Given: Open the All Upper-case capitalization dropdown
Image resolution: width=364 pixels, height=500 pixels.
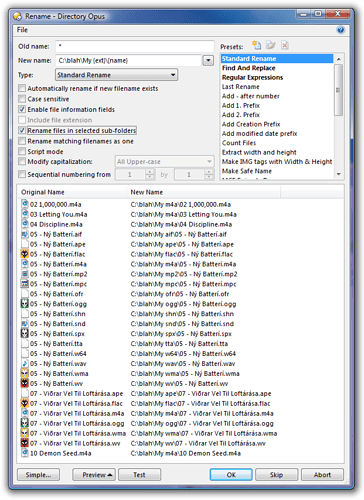Looking at the screenshot, I should [164, 162].
